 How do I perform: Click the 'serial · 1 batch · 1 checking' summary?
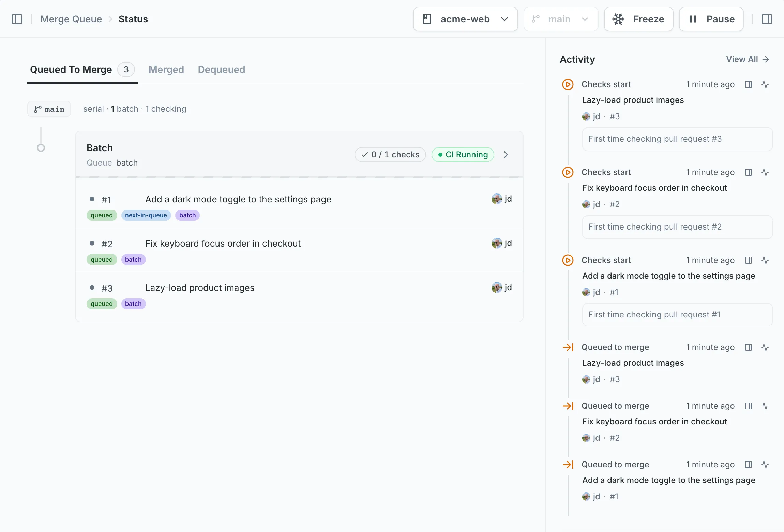point(135,109)
